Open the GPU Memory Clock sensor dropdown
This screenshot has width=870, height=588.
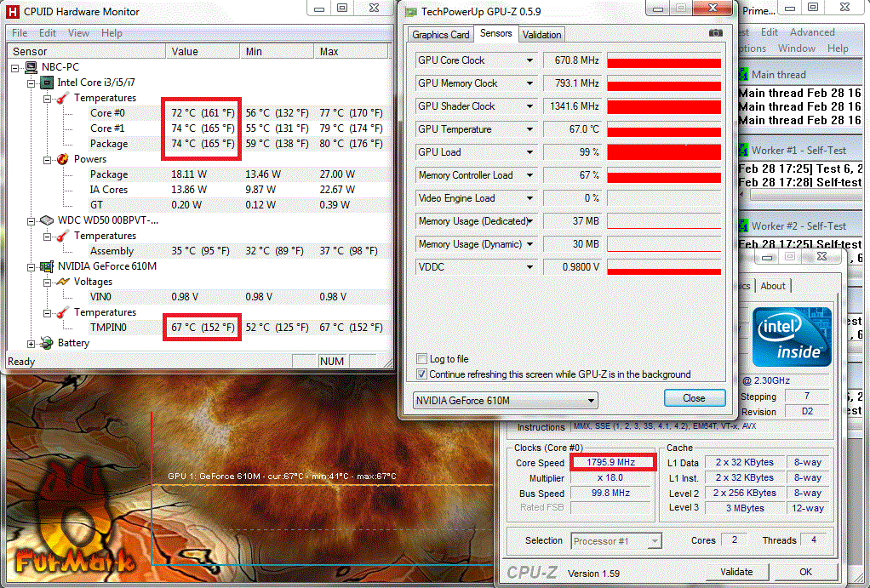click(529, 83)
